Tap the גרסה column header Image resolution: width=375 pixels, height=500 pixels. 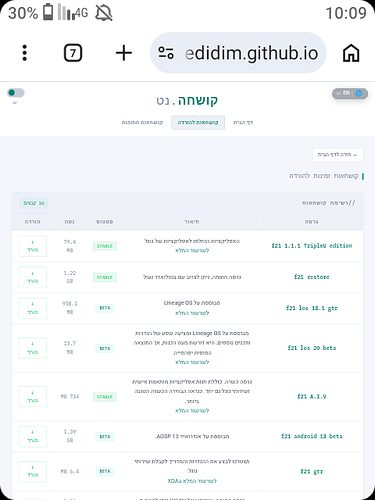click(x=311, y=222)
